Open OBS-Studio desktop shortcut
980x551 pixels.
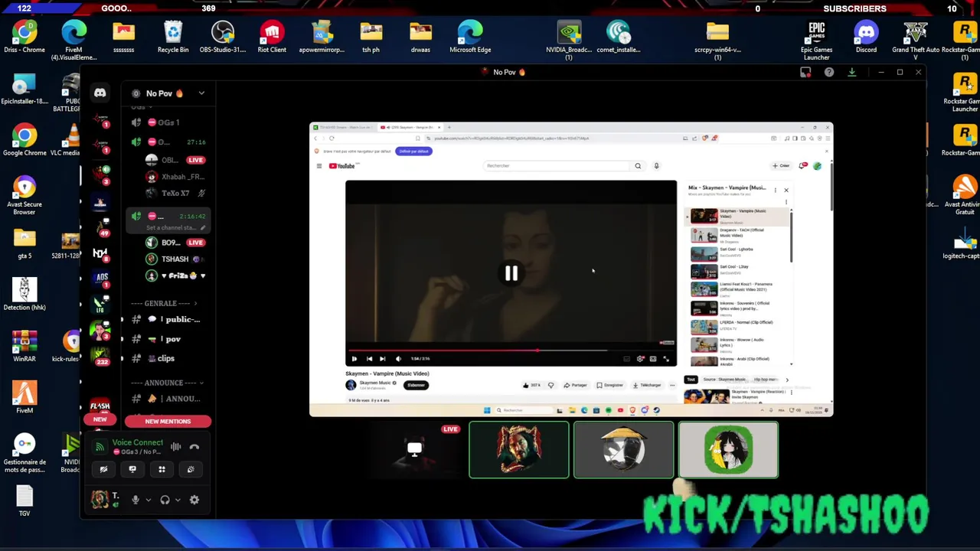223,37
